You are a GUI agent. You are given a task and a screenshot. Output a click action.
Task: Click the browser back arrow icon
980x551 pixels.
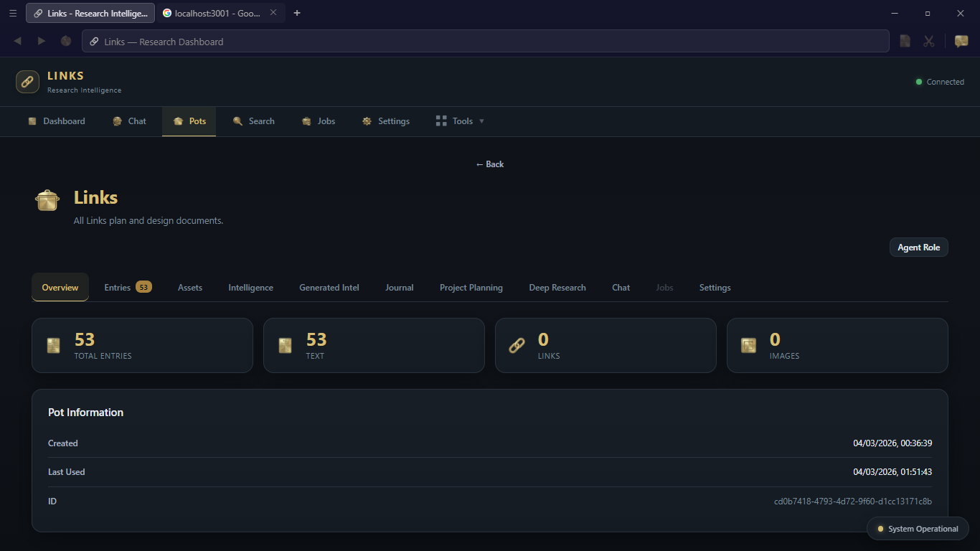tap(17, 41)
